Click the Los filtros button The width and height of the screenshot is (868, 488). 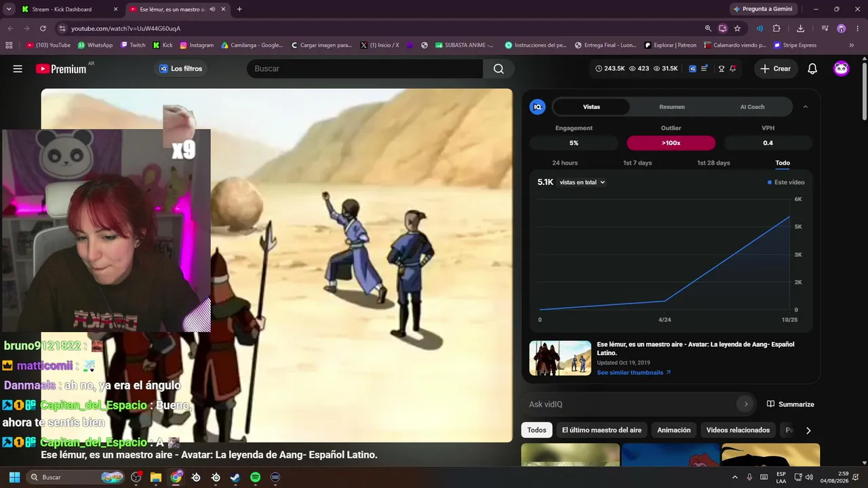click(181, 68)
